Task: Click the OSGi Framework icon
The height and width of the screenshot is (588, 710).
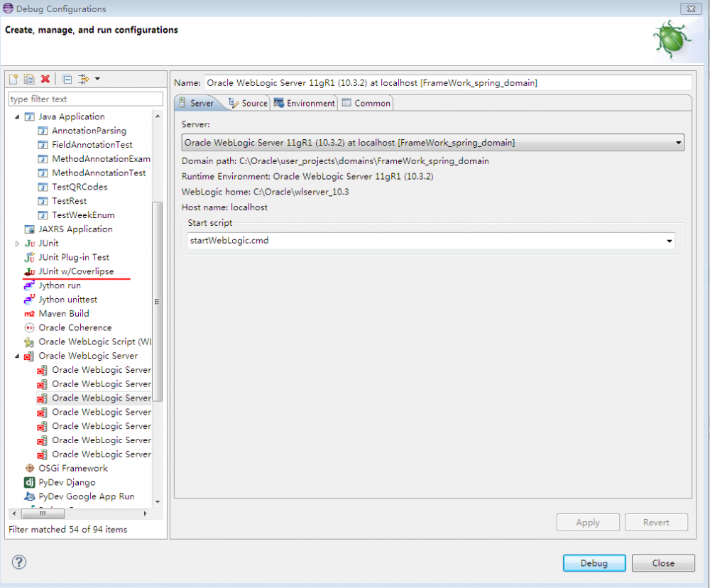Action: (29, 469)
